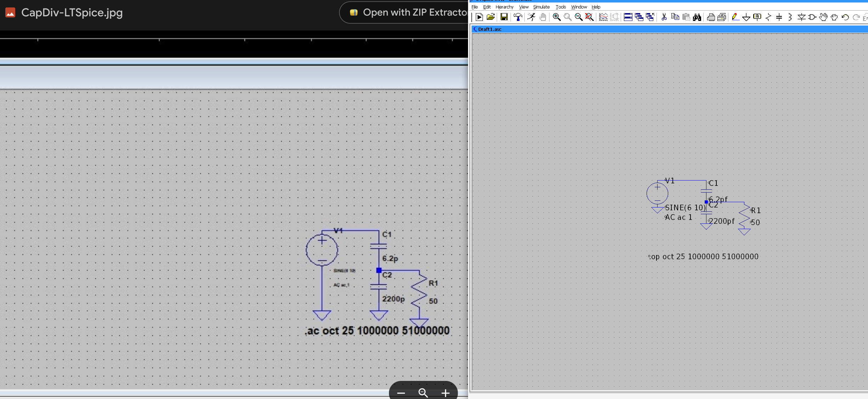Image resolution: width=868 pixels, height=399 pixels.
Task: Click the New Schematic icon in LTspice toolbar
Action: pos(479,17)
